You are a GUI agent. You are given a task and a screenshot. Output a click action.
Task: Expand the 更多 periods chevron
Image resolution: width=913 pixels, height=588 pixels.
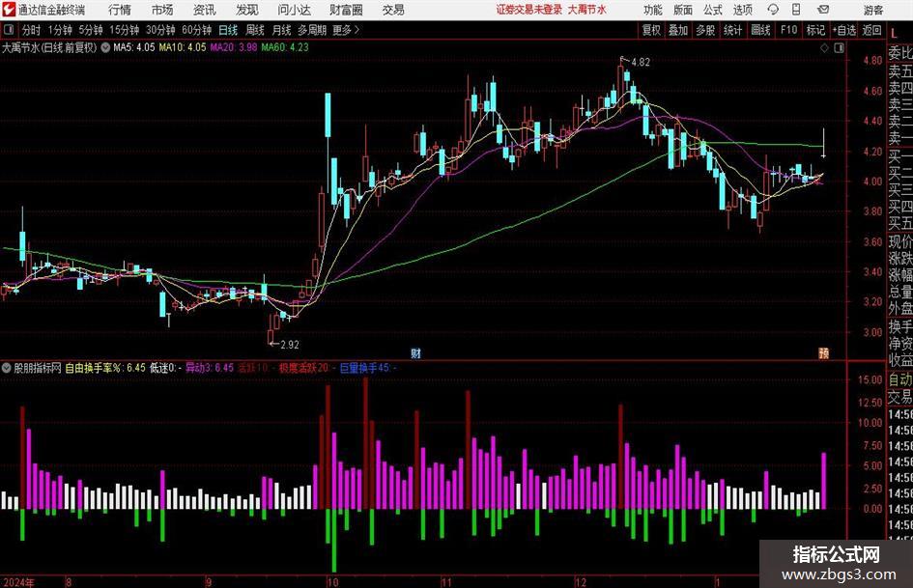357,30
